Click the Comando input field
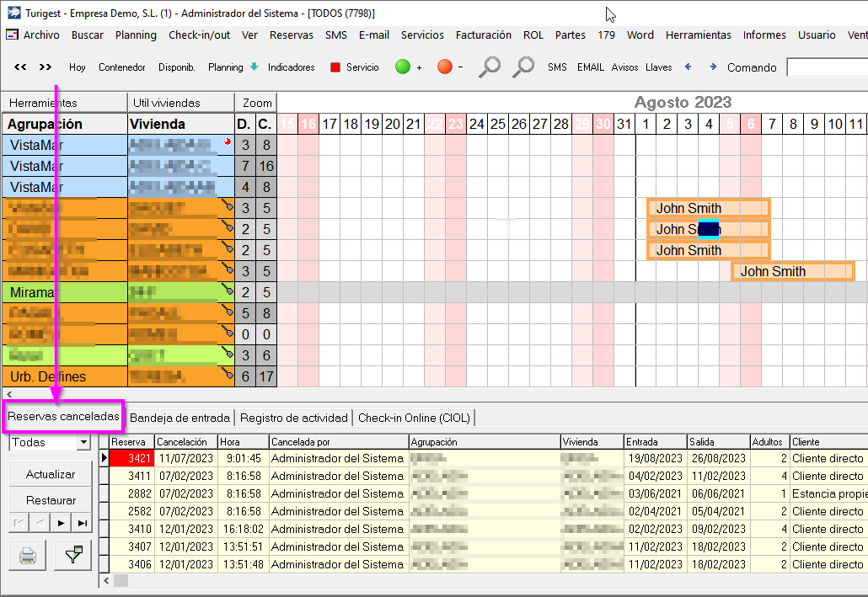 point(826,67)
